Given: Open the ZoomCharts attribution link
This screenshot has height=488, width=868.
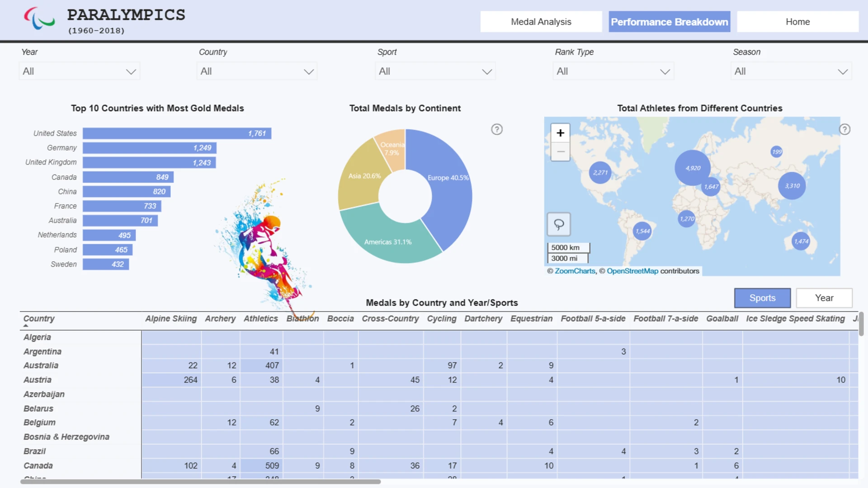Looking at the screenshot, I should pos(575,271).
